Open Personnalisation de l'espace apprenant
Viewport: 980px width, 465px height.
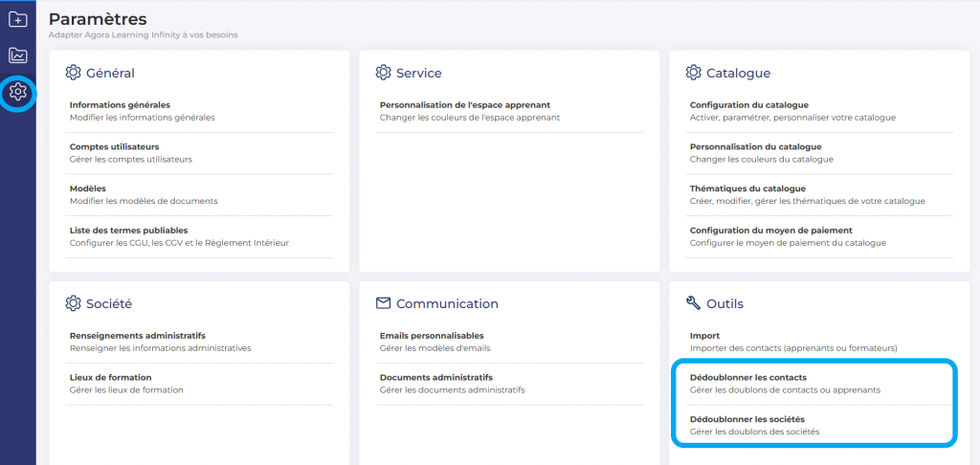pos(509,111)
